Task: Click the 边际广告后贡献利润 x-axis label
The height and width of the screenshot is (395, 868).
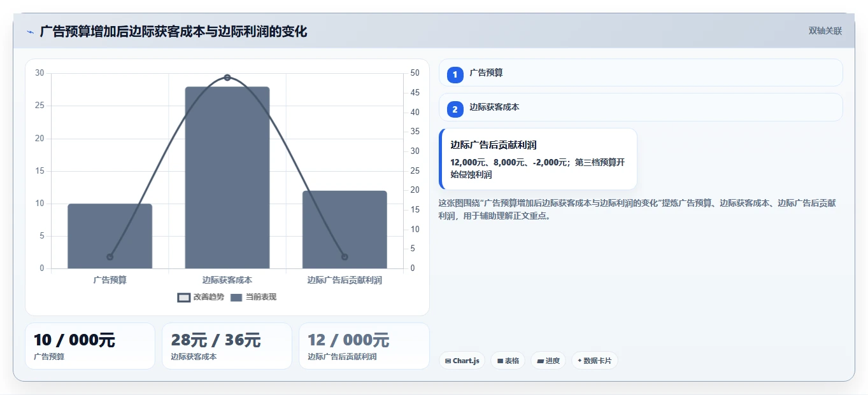Action: 345,280
